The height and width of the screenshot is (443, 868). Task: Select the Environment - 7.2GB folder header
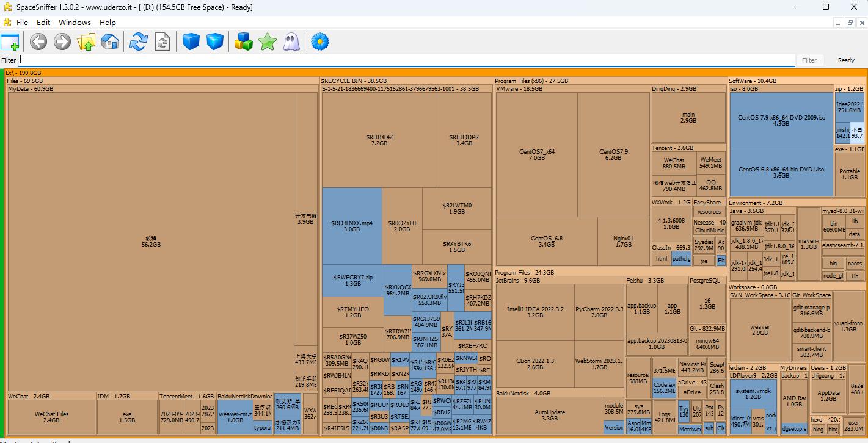[797, 203]
